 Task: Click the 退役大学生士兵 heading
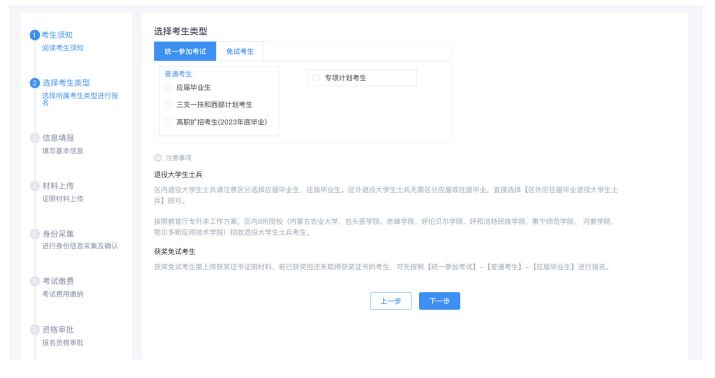click(178, 175)
